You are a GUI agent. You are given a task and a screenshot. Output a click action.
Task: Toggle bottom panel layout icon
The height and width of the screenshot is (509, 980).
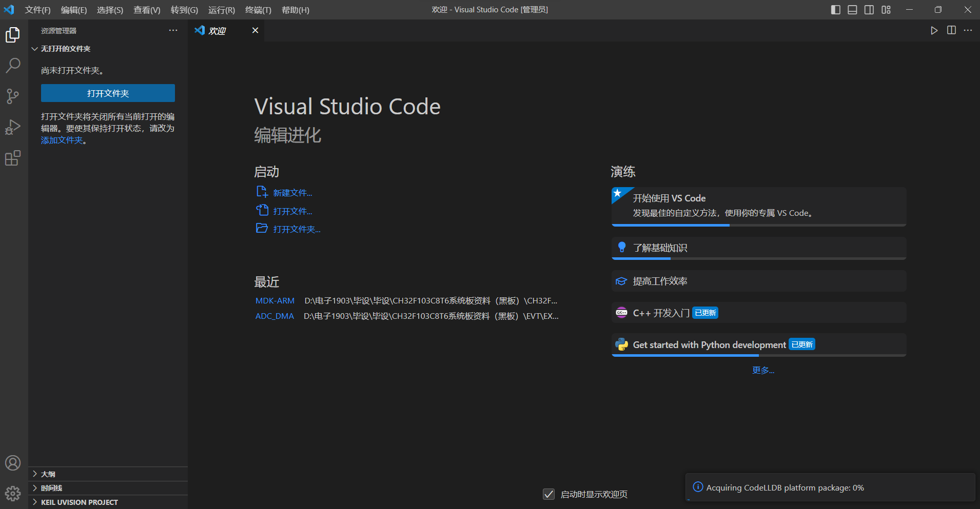[852, 10]
